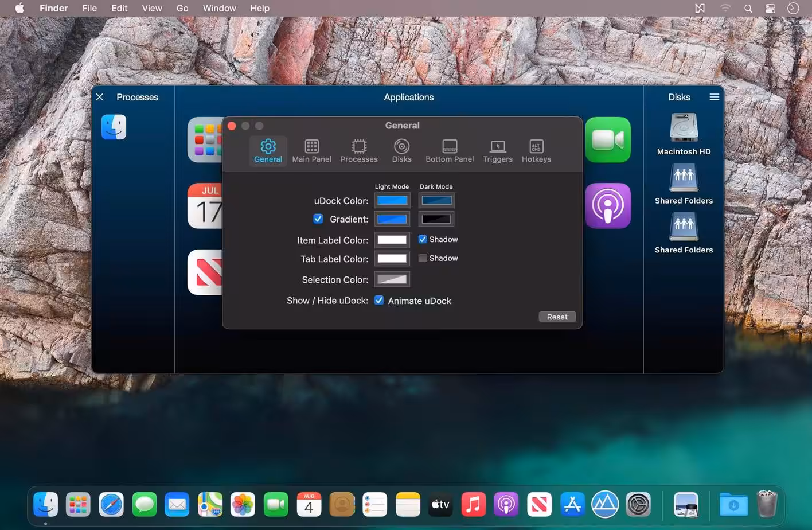This screenshot has width=812, height=530.
Task: Open FaceTime from the Applications panel
Action: [608, 140]
